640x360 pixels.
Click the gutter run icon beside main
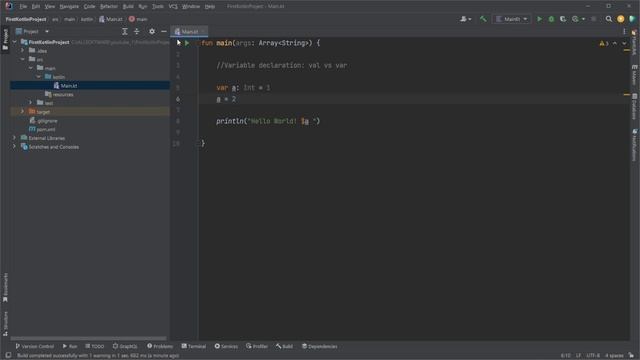point(187,43)
